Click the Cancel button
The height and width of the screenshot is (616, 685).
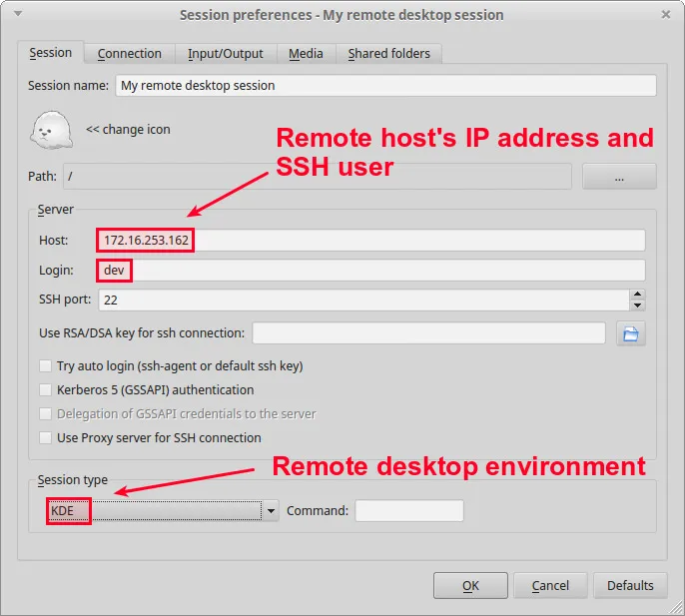click(x=550, y=586)
